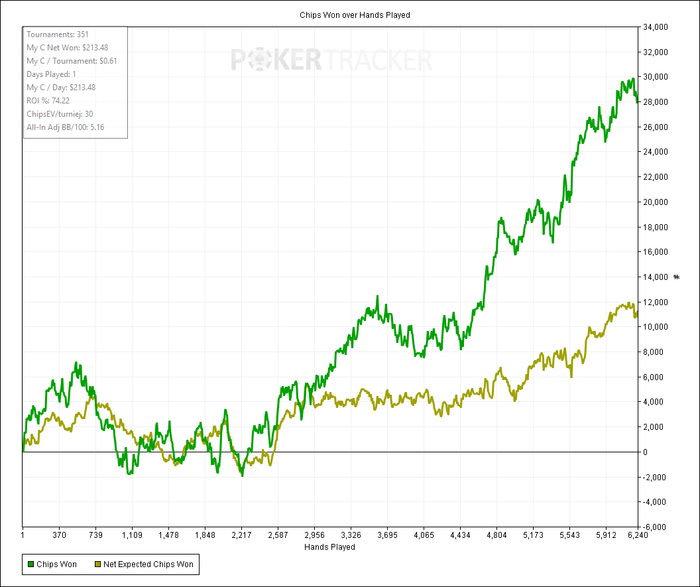This screenshot has height=587, width=700.
Task: Select the 'Net Expected Chips Won' legend label
Action: [148, 564]
